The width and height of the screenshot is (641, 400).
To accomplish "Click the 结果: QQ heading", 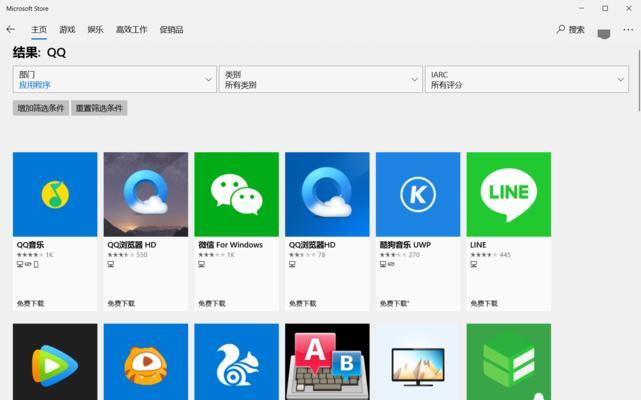I will (39, 52).
